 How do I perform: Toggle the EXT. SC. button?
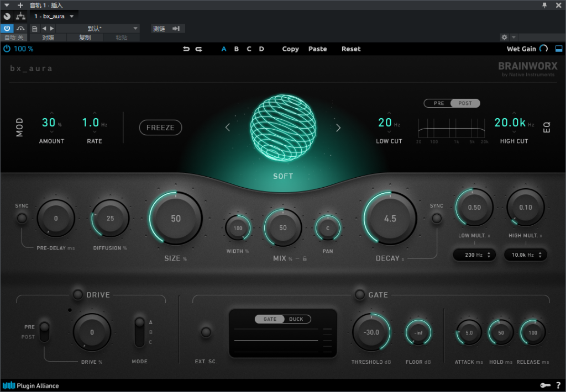coord(206,332)
